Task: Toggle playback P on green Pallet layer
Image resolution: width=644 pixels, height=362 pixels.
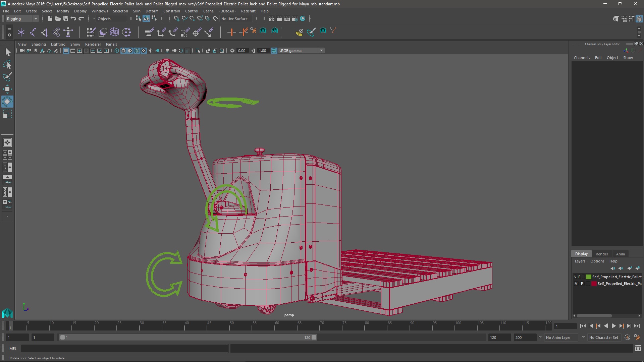Action: tap(579, 277)
